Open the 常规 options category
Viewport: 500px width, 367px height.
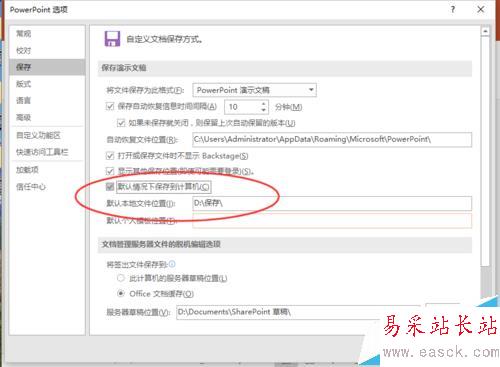(47, 34)
